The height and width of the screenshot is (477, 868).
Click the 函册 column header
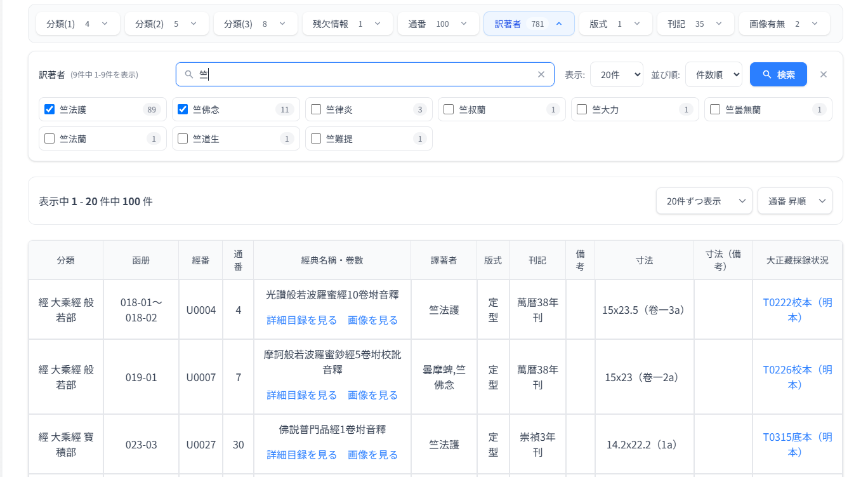tap(141, 260)
